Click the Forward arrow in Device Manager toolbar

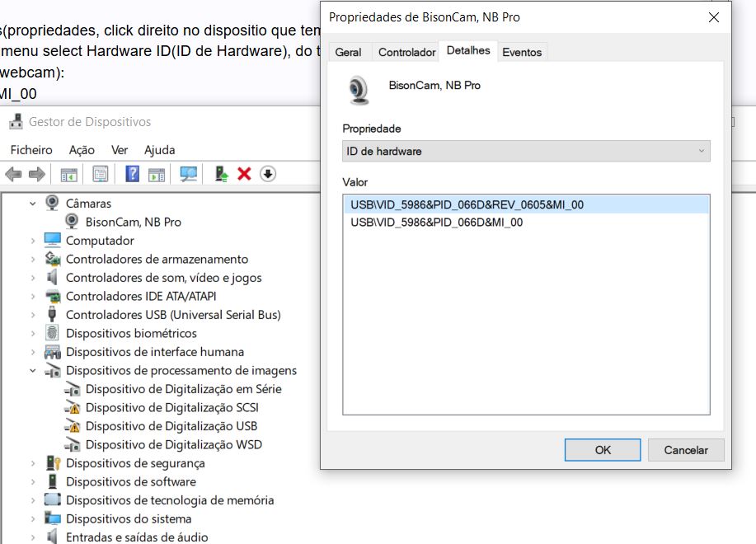tap(36, 174)
